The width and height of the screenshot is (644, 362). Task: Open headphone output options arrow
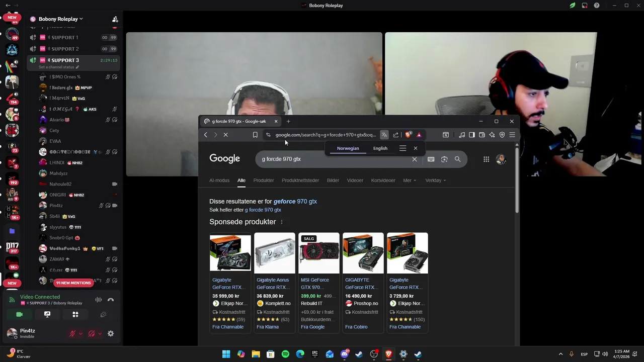point(100,333)
